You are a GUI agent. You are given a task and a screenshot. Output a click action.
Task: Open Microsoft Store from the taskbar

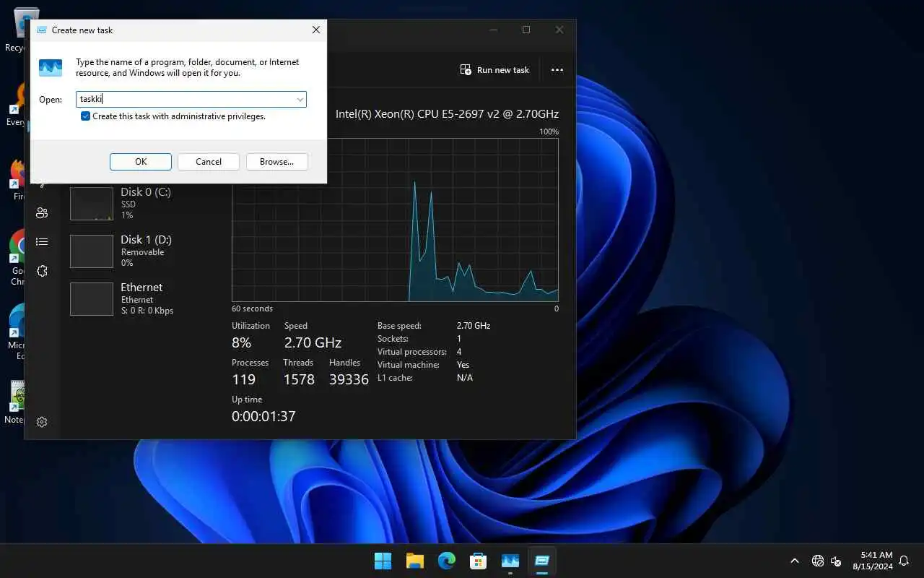click(478, 561)
